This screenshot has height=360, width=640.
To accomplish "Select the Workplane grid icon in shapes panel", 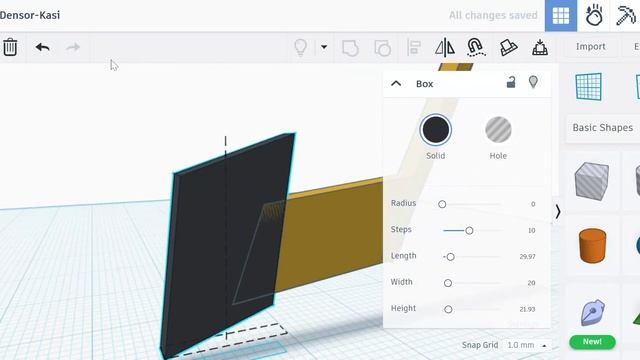I will click(589, 87).
